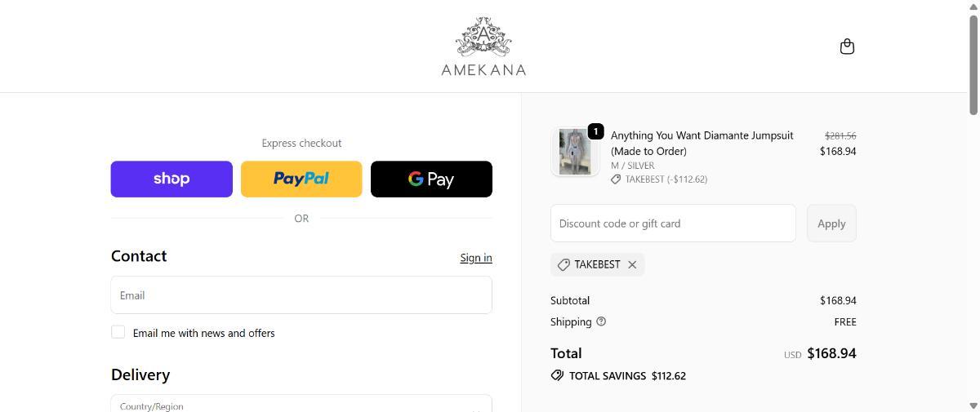The width and height of the screenshot is (980, 412).
Task: Click the Sign in link
Action: (x=475, y=258)
